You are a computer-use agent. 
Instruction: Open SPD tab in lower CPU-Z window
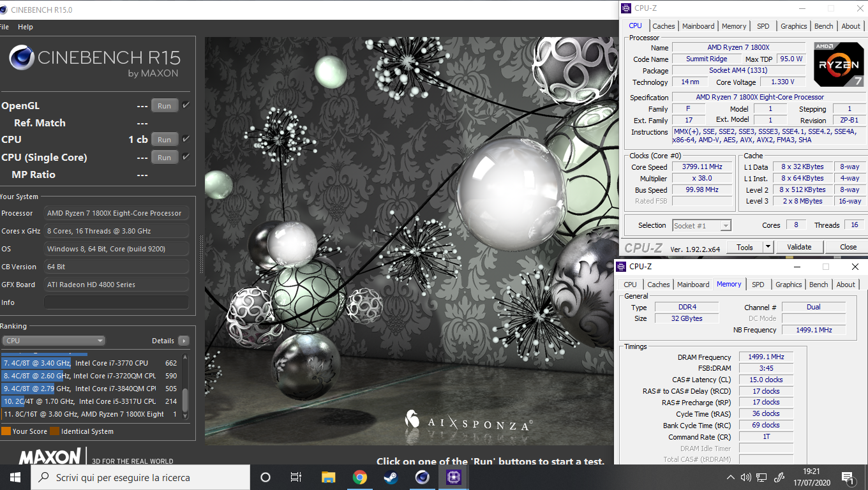758,285
